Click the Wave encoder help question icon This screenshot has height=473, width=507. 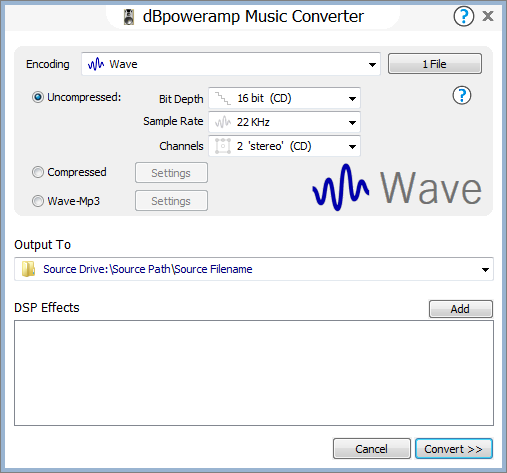[462, 95]
